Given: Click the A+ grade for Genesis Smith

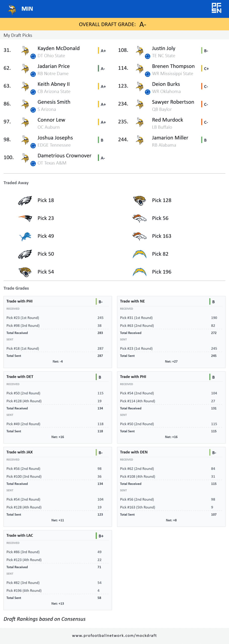Looking at the screenshot, I should coord(103,104).
